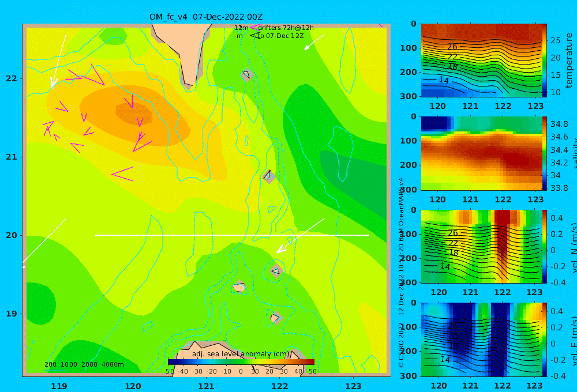Click the 10 tick on temperature colorbar
This screenshot has width=577, height=392.
555,92
